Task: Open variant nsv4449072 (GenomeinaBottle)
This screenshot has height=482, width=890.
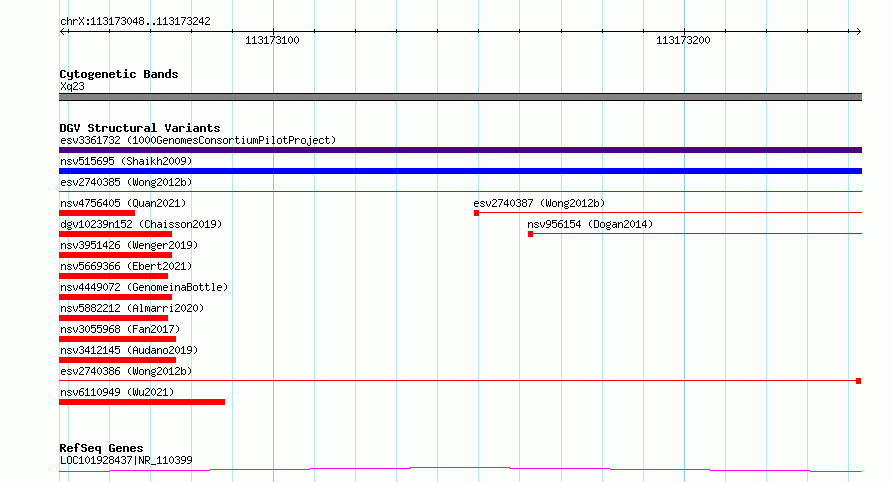Action: click(x=144, y=287)
